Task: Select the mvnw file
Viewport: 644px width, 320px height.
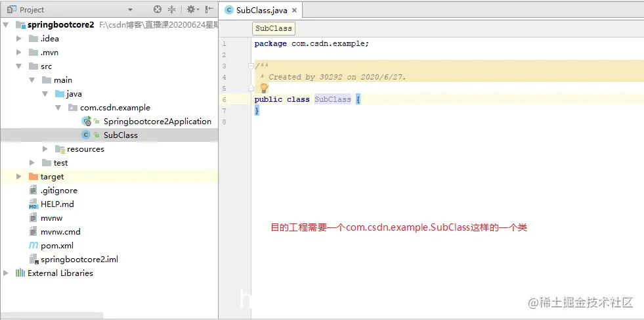Action: [x=51, y=218]
